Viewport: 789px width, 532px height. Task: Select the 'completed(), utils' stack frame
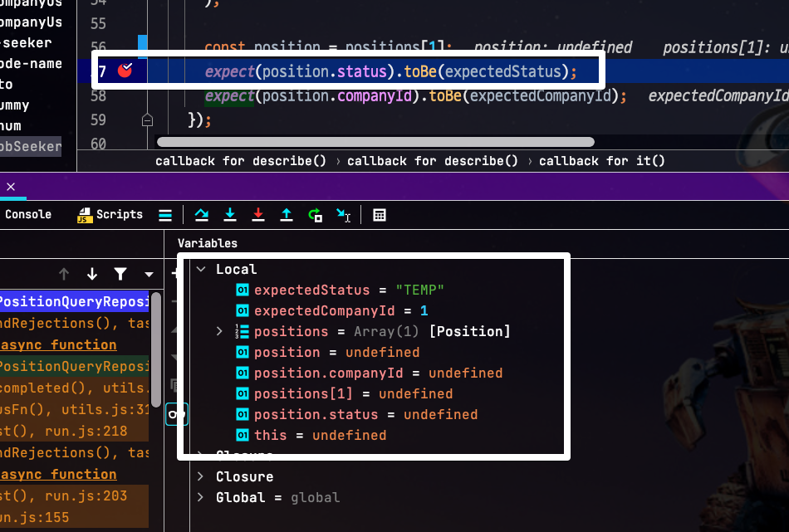(75, 388)
